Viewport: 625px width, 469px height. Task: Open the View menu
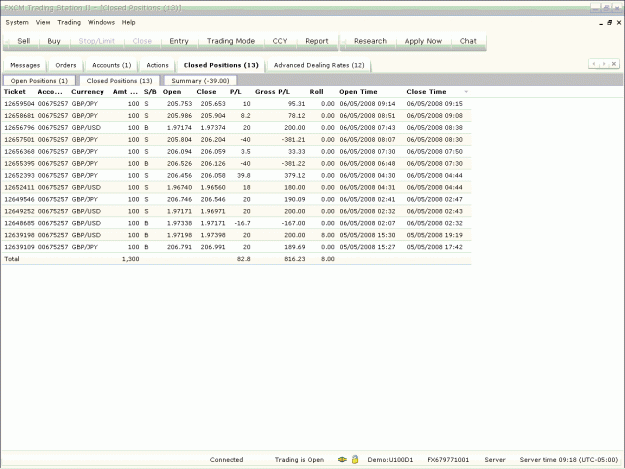coord(43,22)
